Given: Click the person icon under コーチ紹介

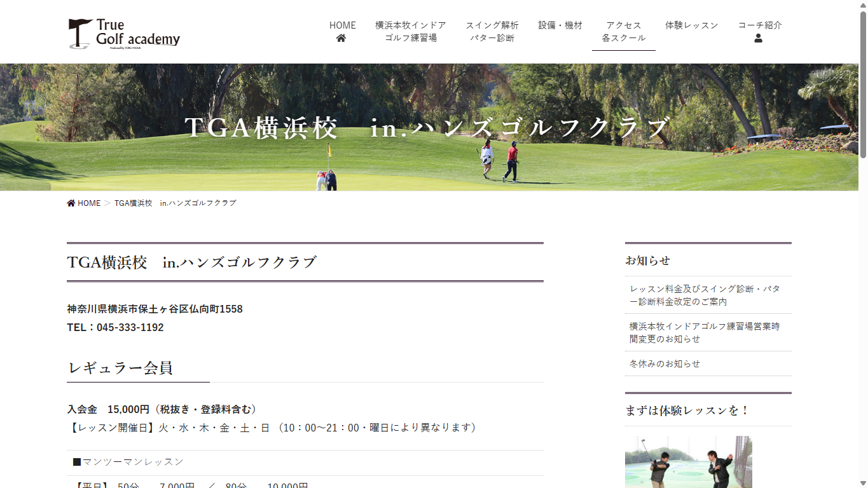Looking at the screenshot, I should tap(758, 38).
